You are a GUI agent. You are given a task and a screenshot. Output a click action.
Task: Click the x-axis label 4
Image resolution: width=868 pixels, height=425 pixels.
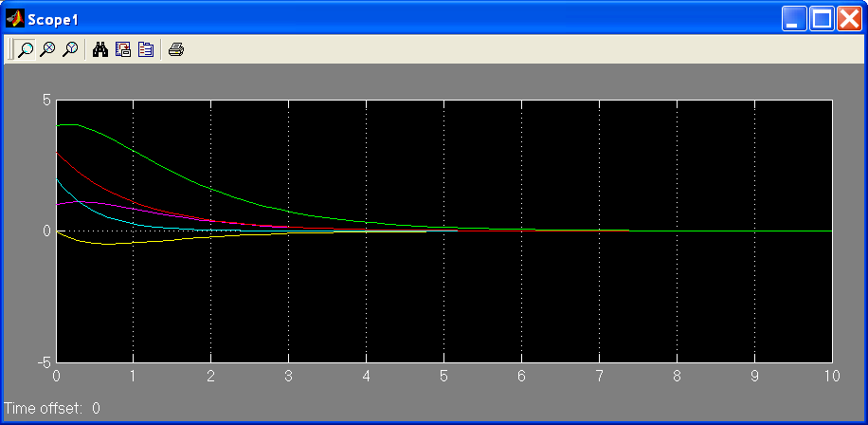point(366,377)
